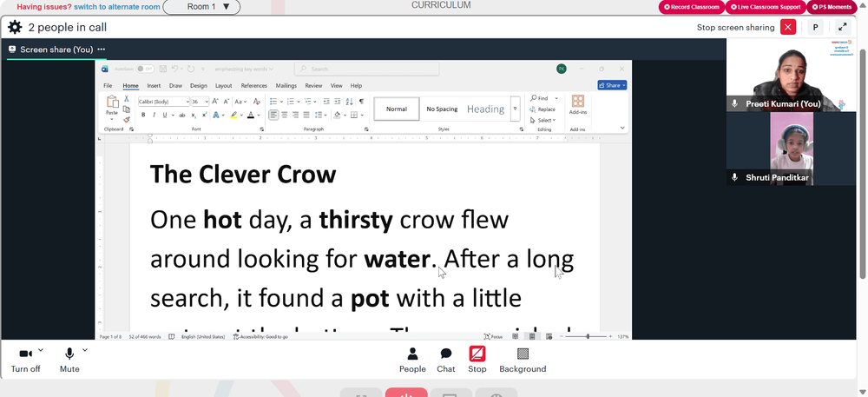Image resolution: width=868 pixels, height=397 pixels.
Task: Click the Cut scissors icon in Word
Action: [x=126, y=98]
